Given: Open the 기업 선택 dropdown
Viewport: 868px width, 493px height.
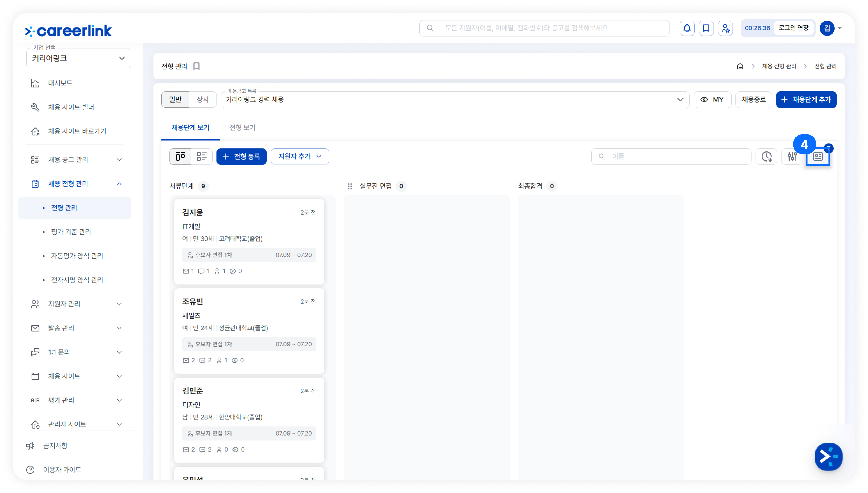Looking at the screenshot, I should coord(78,58).
